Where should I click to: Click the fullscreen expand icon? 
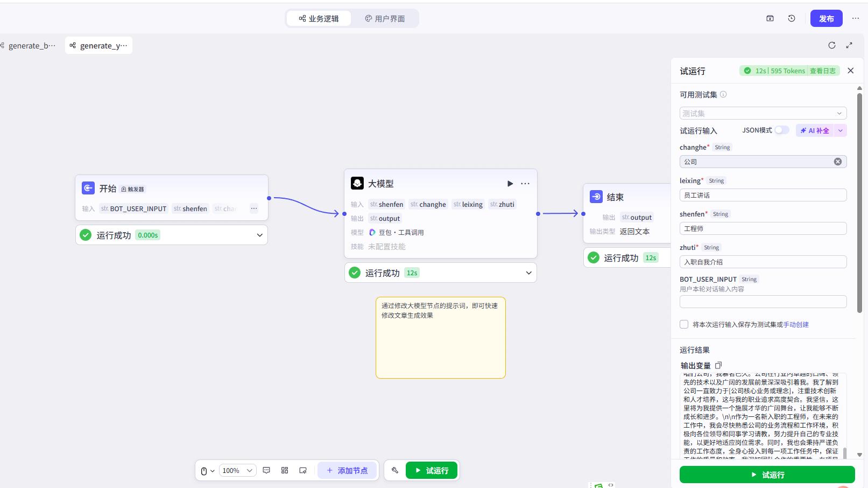tap(849, 45)
